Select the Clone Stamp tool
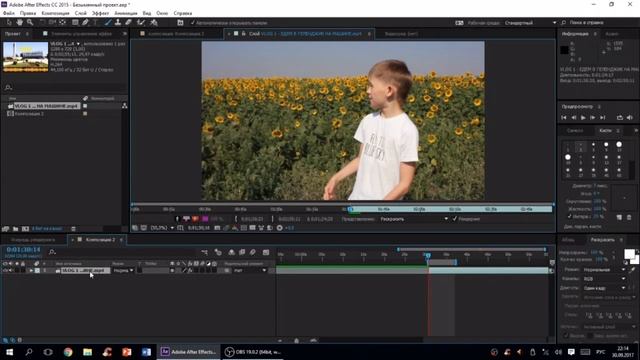The image size is (640, 360). click(x=118, y=22)
